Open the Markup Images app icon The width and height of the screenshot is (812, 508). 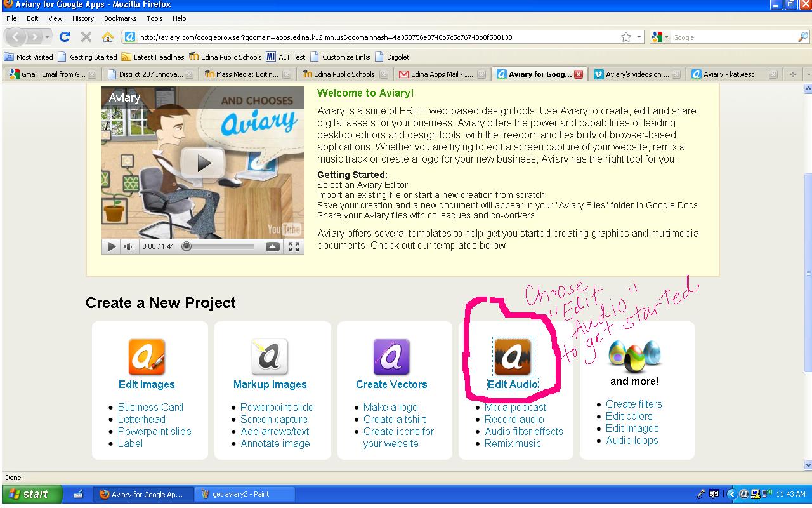click(x=270, y=357)
